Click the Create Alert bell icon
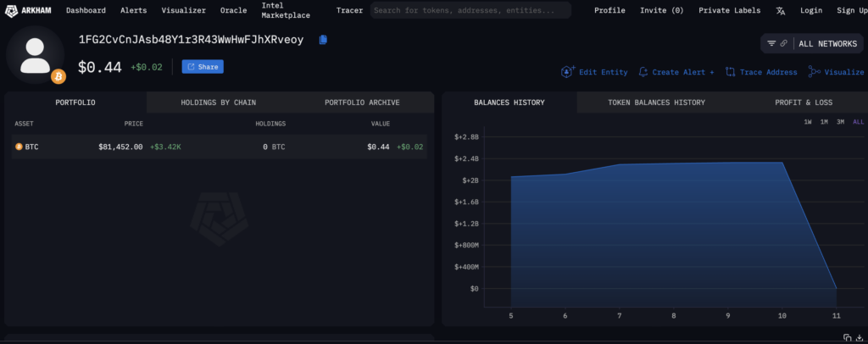Image resolution: width=868 pixels, height=344 pixels. tap(643, 72)
